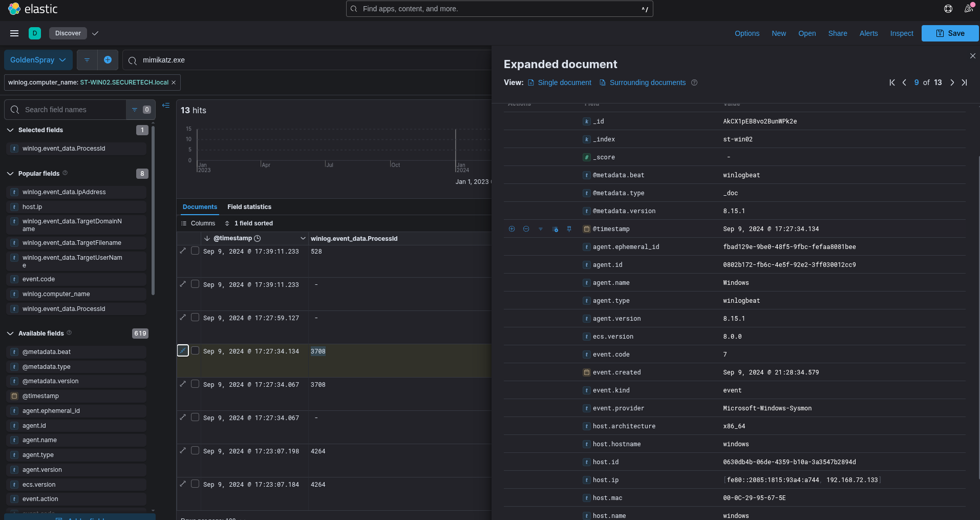Collapse the Selected fields section
980x520 pixels.
(10, 130)
